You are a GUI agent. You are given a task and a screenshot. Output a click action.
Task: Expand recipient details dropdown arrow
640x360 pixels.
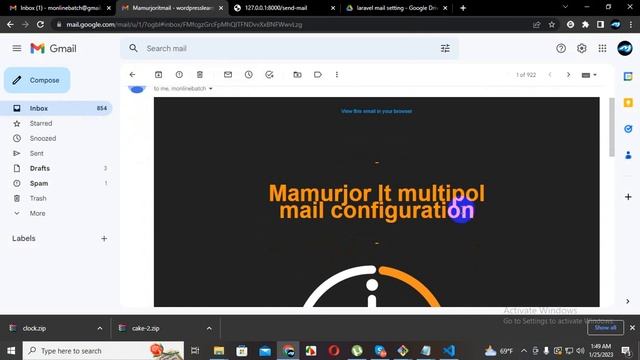pos(211,89)
